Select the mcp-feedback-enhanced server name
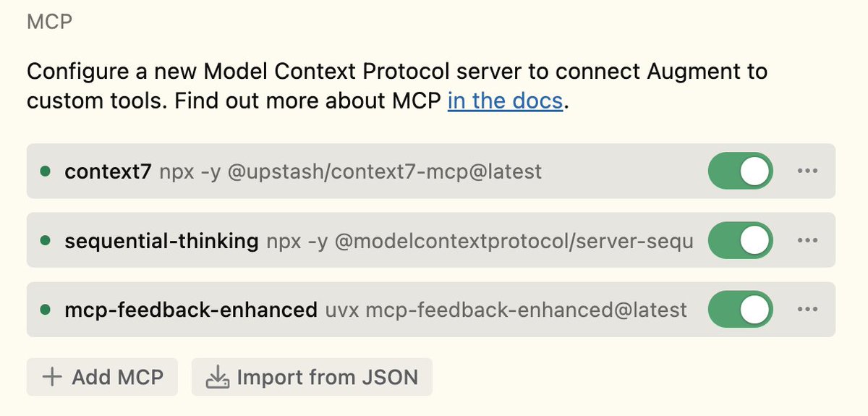Viewport: 868px width, 416px height. pos(191,310)
